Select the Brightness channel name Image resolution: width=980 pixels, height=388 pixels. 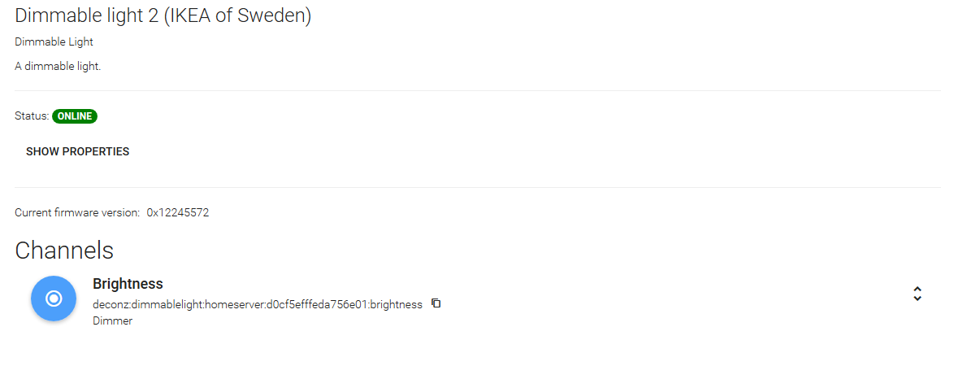point(128,284)
